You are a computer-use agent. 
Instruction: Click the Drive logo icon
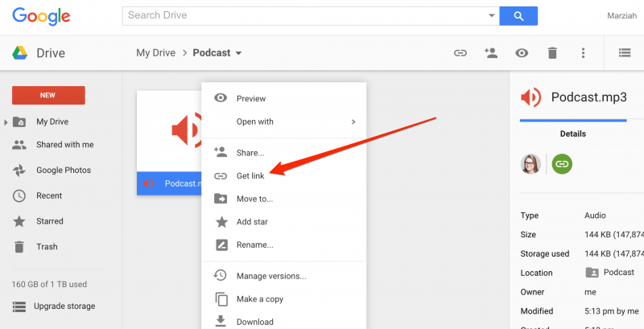(x=19, y=53)
